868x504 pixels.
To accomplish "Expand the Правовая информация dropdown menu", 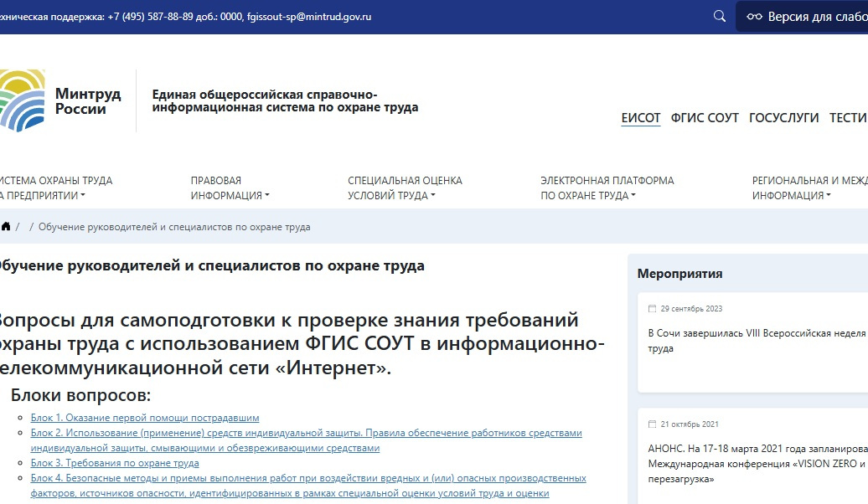I will pos(230,188).
